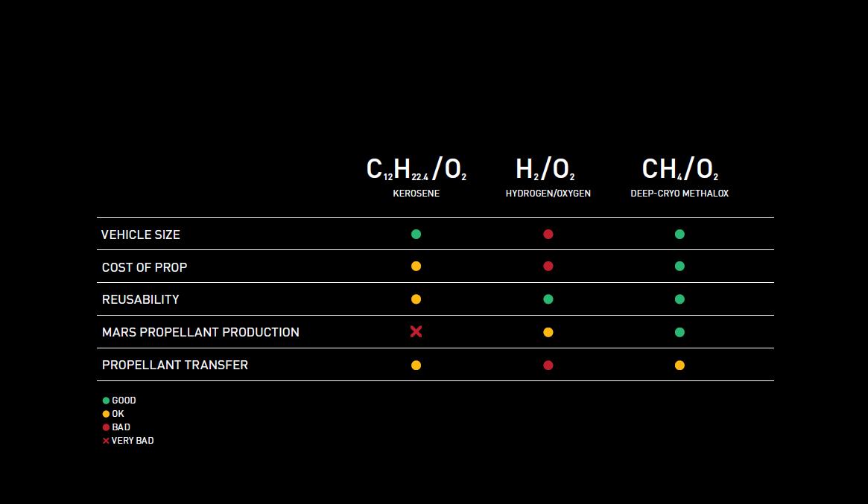This screenshot has width=868, height=504.
Task: Click yellow dot for Kerosene cost of prop
Action: [416, 266]
